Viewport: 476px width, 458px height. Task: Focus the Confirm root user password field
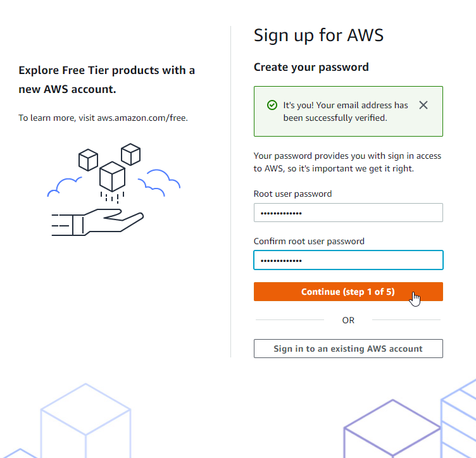(x=348, y=260)
